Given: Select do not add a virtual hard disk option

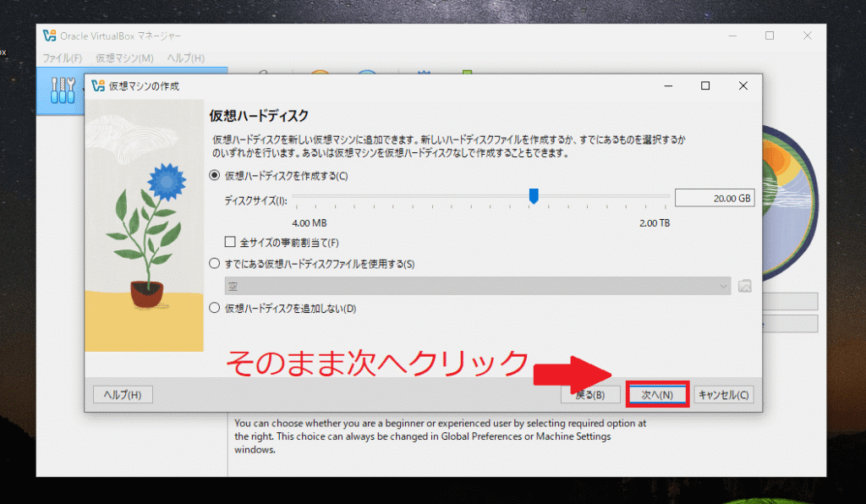Looking at the screenshot, I should 214,308.
